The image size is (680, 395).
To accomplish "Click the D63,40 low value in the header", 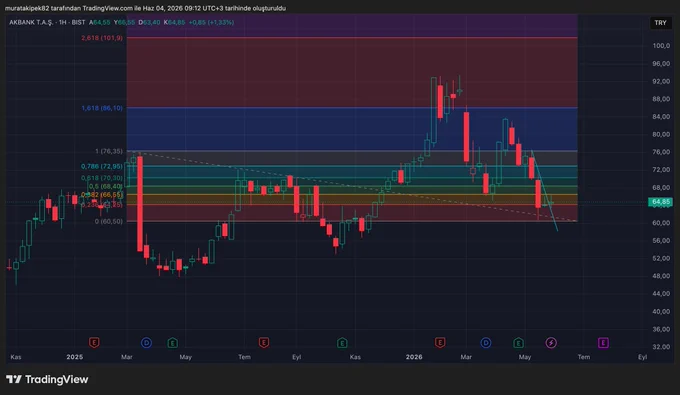I will [149, 22].
